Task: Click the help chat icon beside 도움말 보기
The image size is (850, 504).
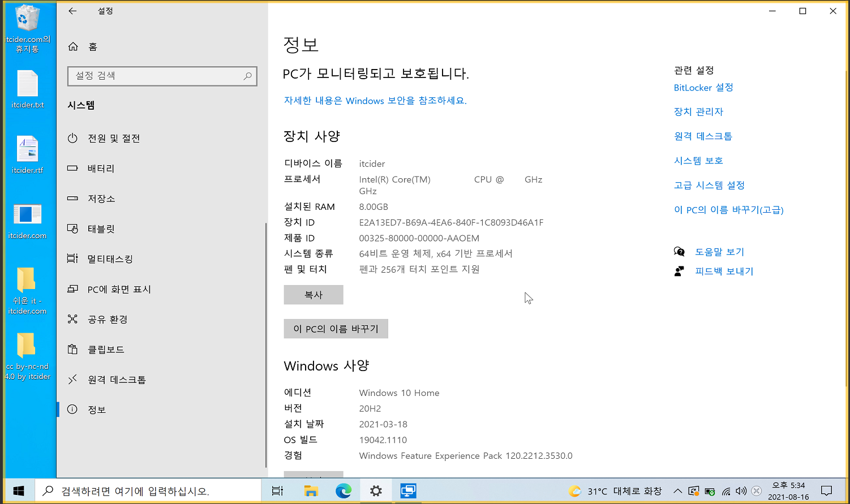Action: 679,252
